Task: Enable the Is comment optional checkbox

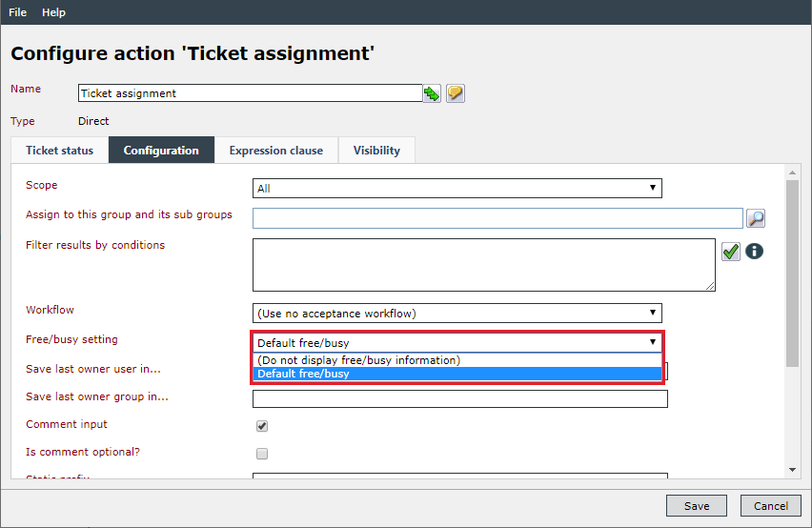Action: tap(262, 454)
